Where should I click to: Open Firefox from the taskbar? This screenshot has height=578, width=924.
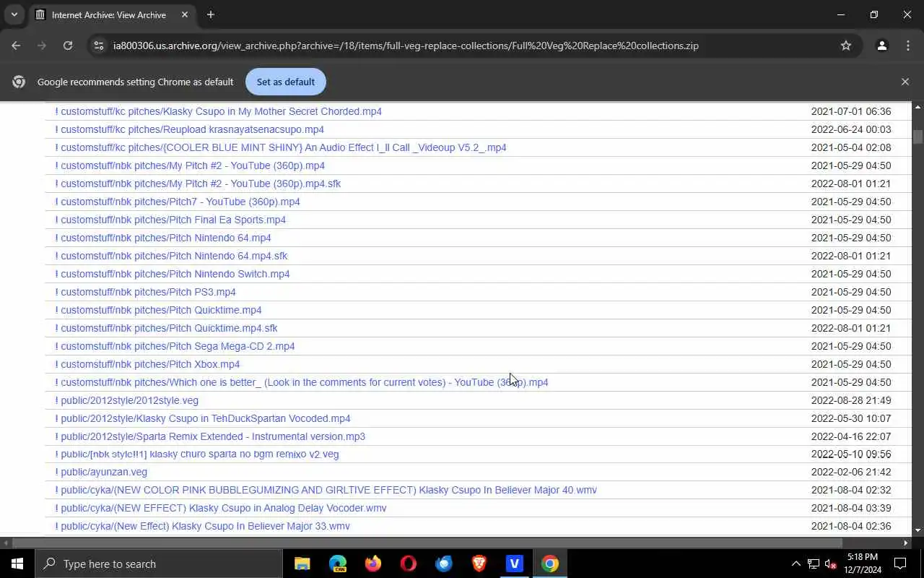(373, 564)
